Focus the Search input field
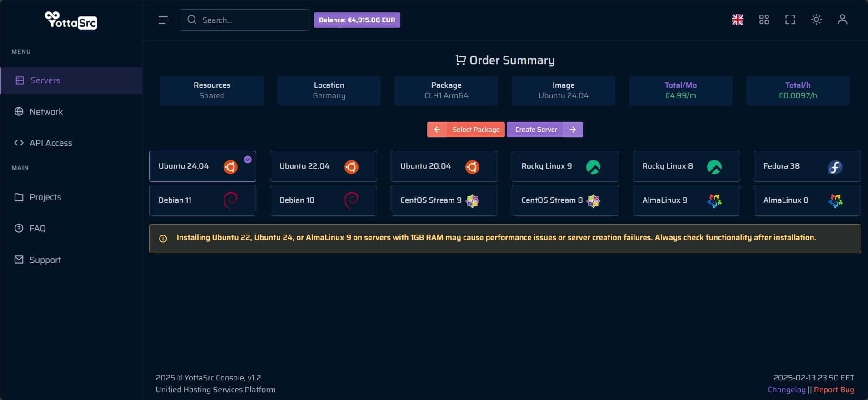This screenshot has height=400, width=868. pos(244,20)
